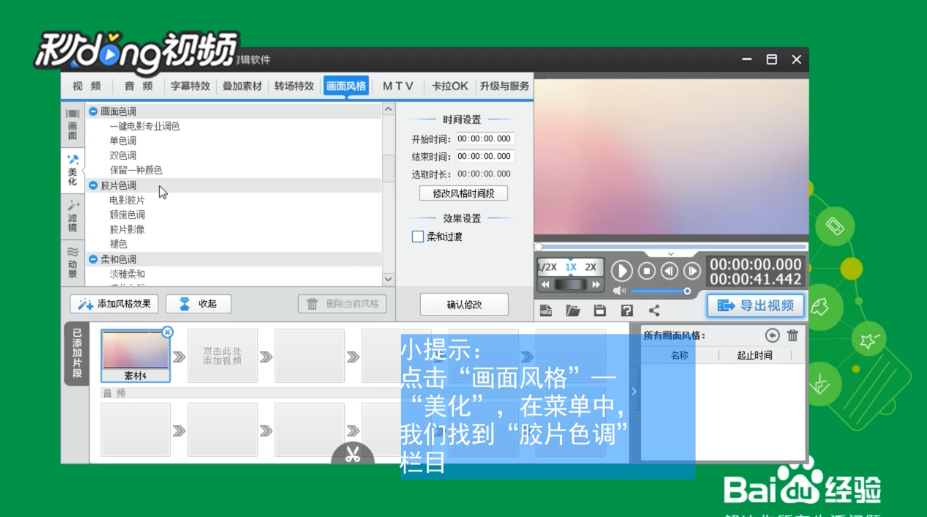The image size is (927, 517).
Task: Collapse the 胶片色调 tree group
Action: (93, 185)
